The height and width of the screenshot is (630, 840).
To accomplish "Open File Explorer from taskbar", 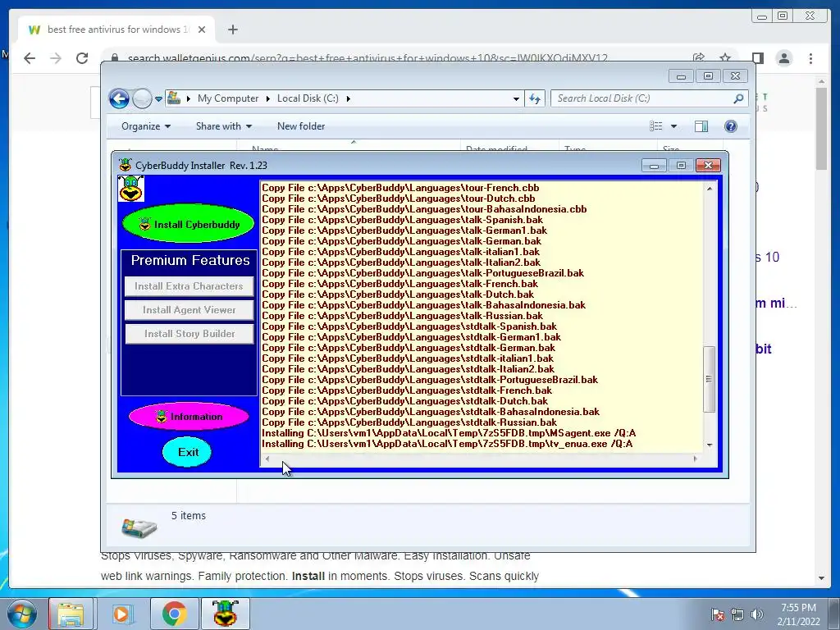I will click(71, 614).
